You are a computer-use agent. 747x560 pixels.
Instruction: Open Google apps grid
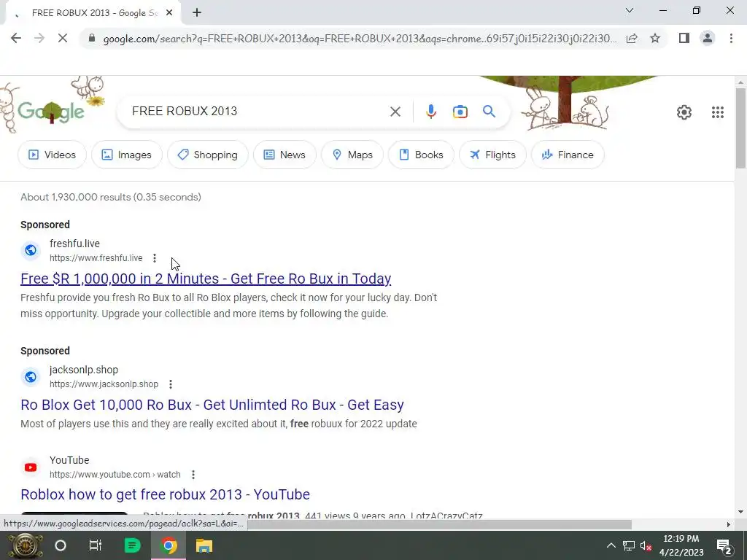click(718, 112)
